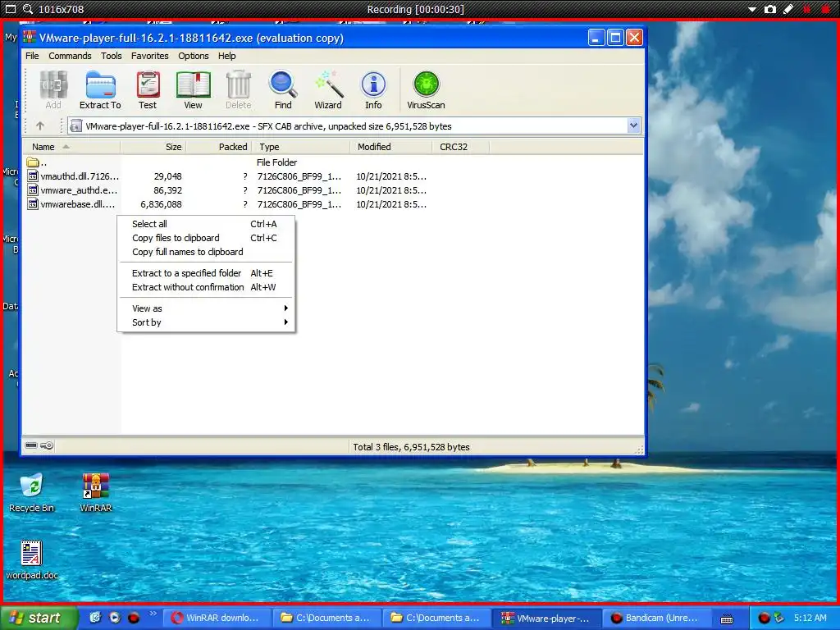Click the 29,048 size value

(167, 176)
